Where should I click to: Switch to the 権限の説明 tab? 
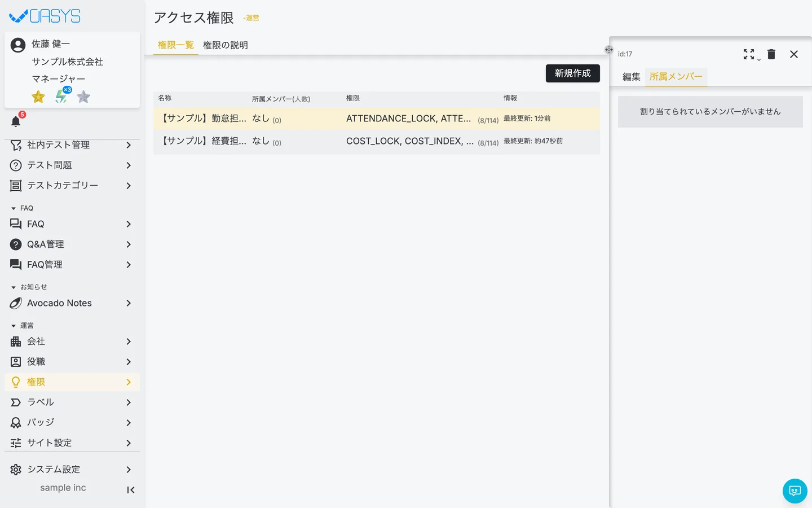pyautogui.click(x=226, y=45)
